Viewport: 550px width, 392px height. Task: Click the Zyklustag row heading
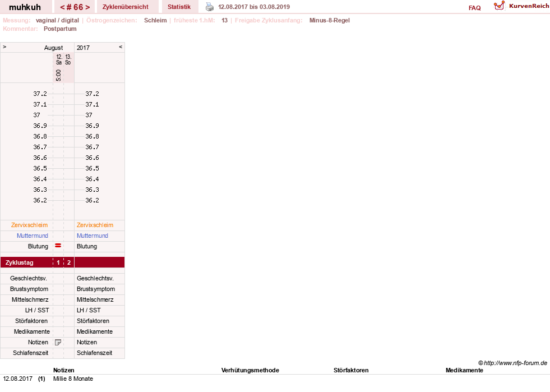19,262
